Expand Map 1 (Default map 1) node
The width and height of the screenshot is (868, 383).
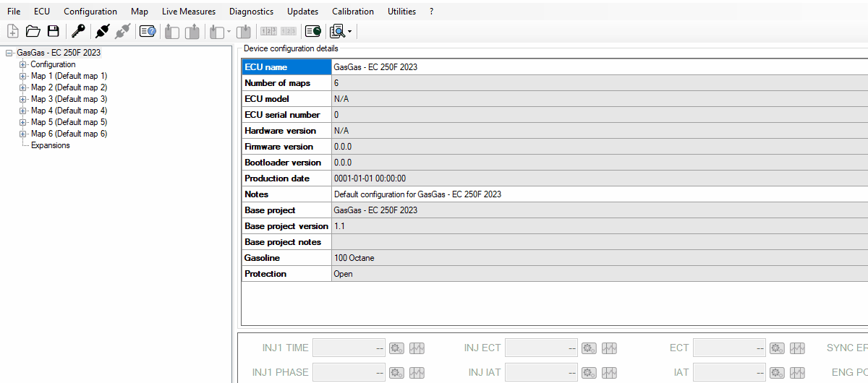[23, 76]
